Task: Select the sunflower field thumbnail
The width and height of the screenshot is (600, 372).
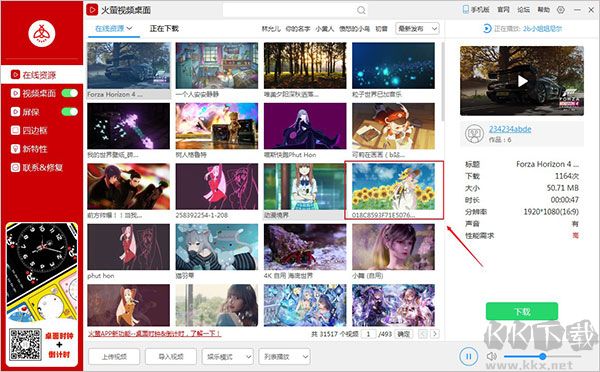Action: coord(393,187)
